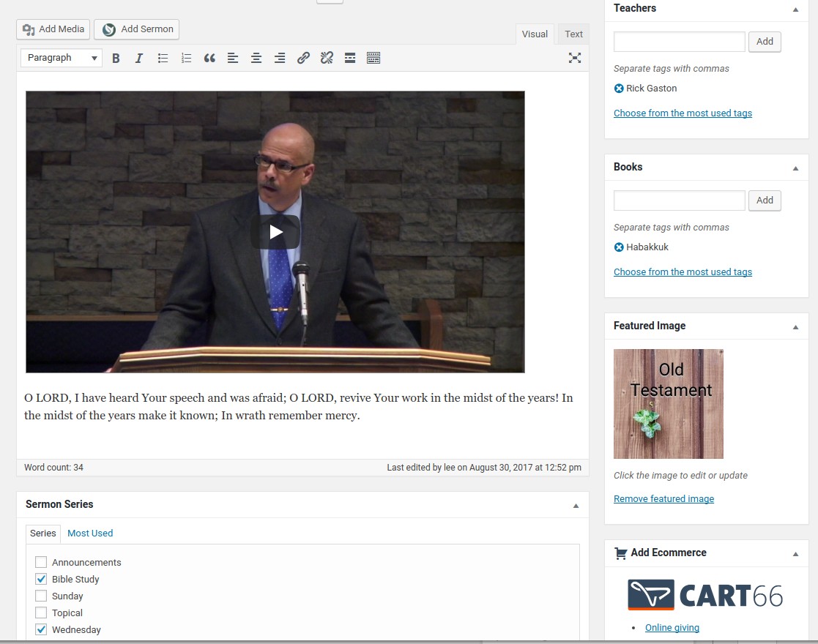Collapse the Teachers panel
The height and width of the screenshot is (644, 818).
coord(795,10)
